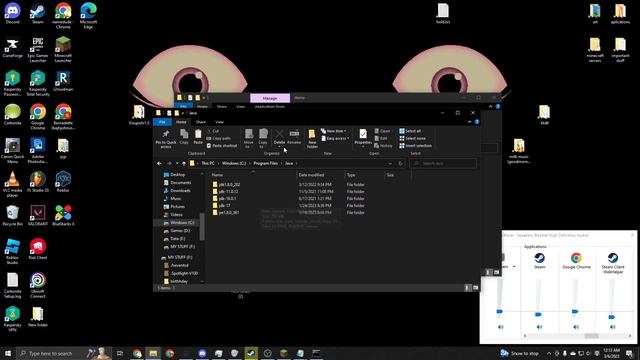Open the speaker device dropdown in mixer
The height and width of the screenshot is (360, 640).
tap(514, 267)
